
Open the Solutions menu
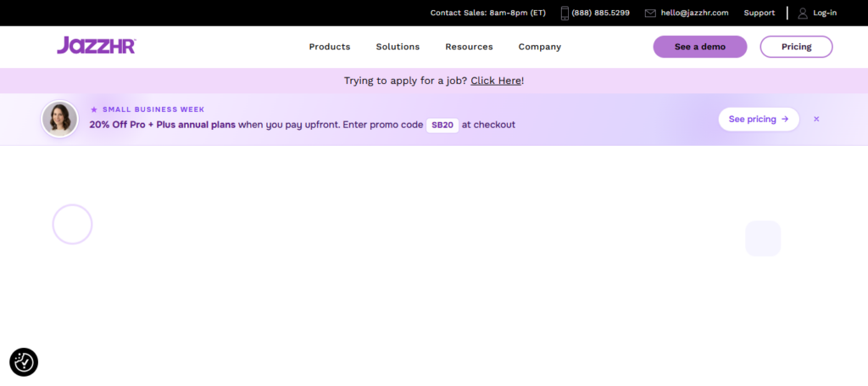pos(398,47)
